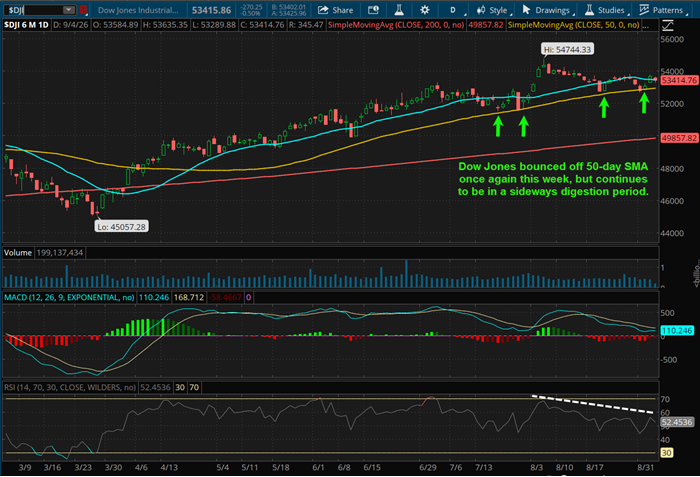
Task: Click the Style candlestick icon
Action: click(481, 10)
